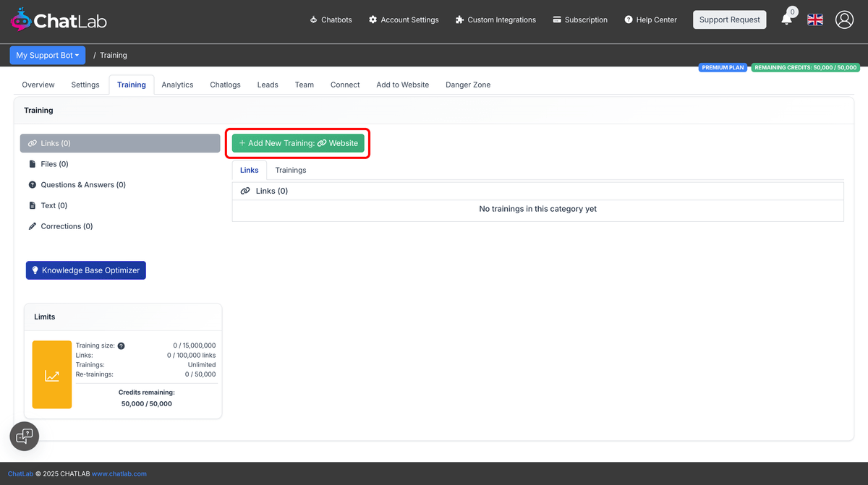Screen dimensions: 868x485
Task: Click the orange chart icon in Limits panel
Action: click(51, 374)
